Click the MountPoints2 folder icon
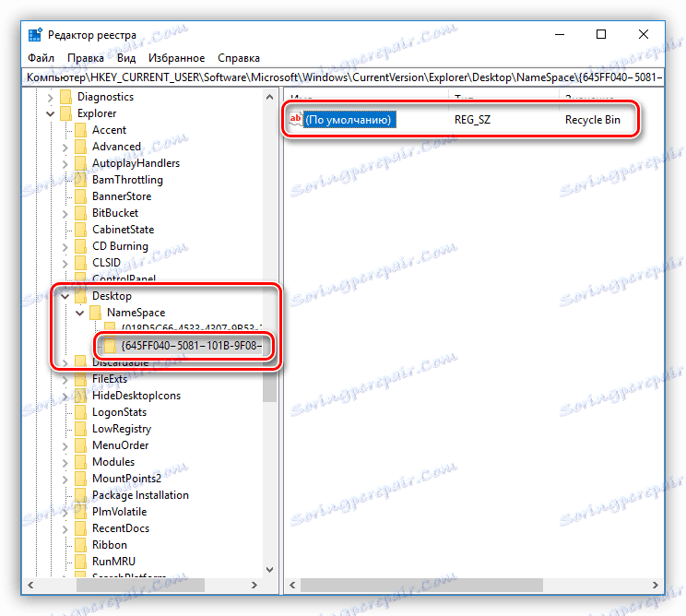The image size is (686, 616). 80,480
